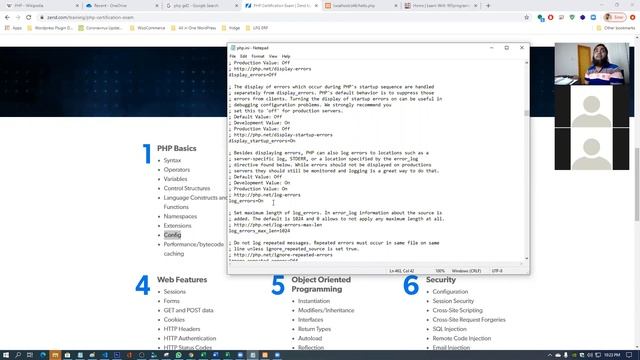This screenshot has height=360, width=640.
Task: Open Notepad's Edit menu
Action: (243, 56)
